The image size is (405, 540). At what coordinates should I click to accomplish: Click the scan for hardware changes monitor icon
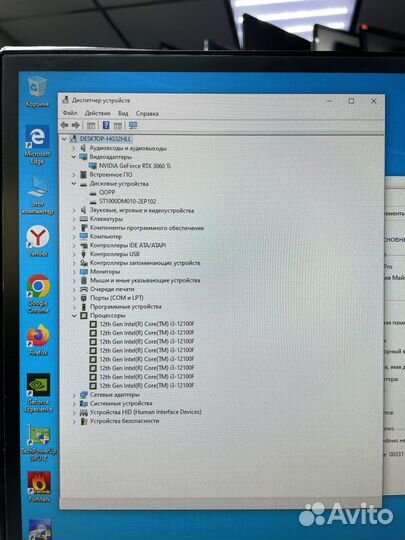pos(133,125)
